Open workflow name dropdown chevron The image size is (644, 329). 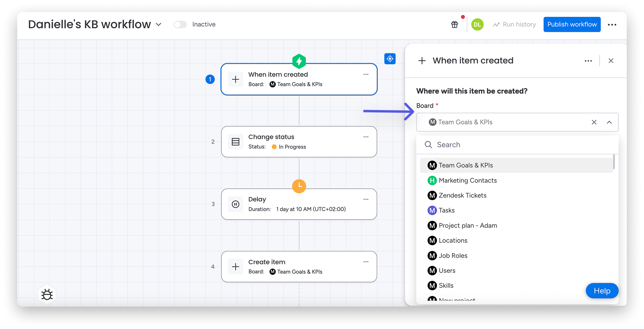coord(158,24)
